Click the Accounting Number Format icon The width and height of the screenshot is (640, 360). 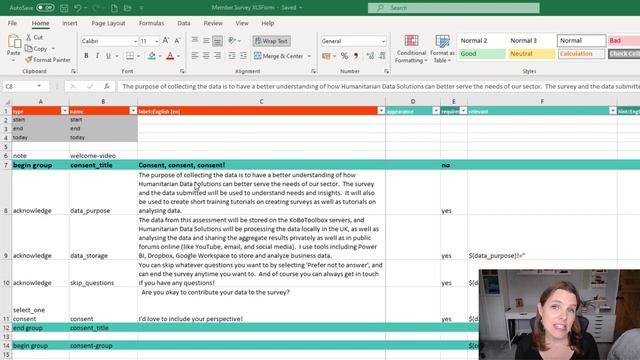click(326, 56)
